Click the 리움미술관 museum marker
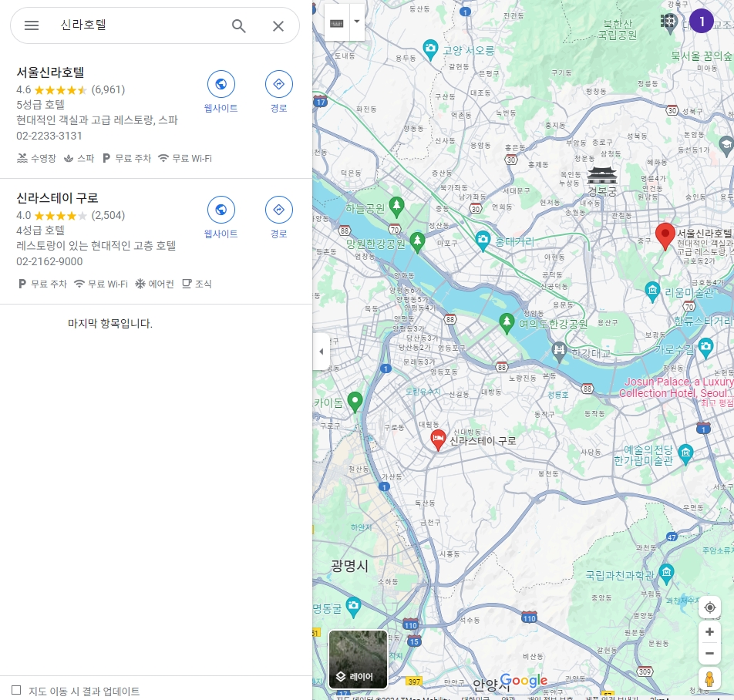 tap(652, 291)
